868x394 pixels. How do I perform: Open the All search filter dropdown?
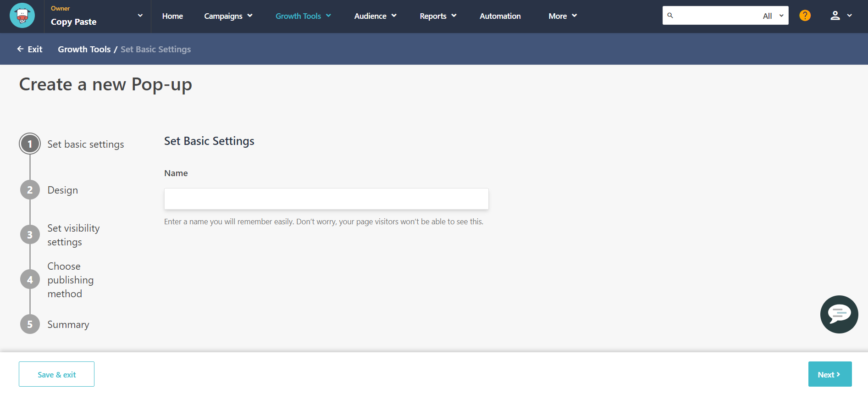[x=773, y=16]
